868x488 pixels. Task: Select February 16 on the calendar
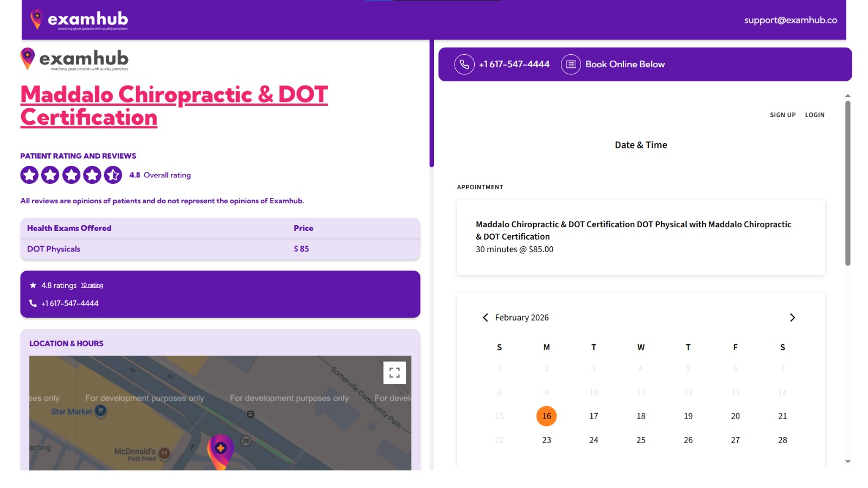tap(546, 416)
